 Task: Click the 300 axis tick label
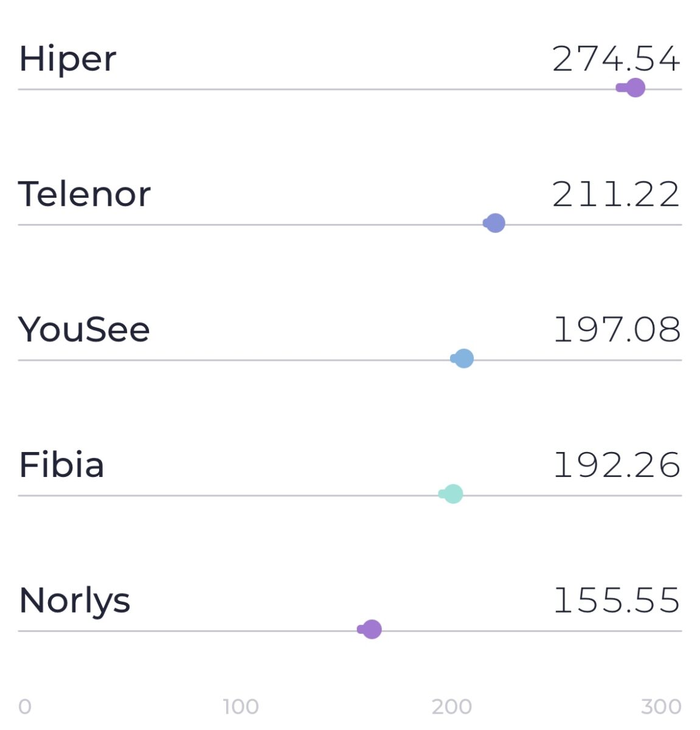click(x=661, y=707)
